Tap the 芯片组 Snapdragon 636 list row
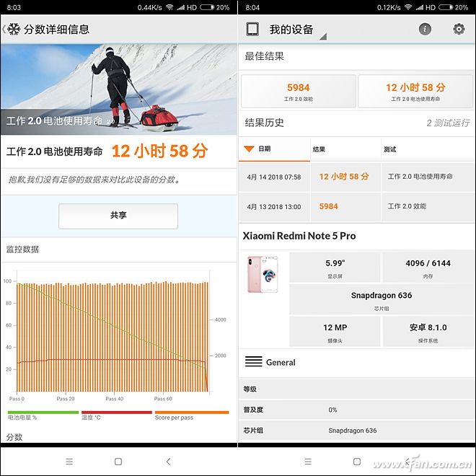The image size is (476, 476). (x=356, y=430)
